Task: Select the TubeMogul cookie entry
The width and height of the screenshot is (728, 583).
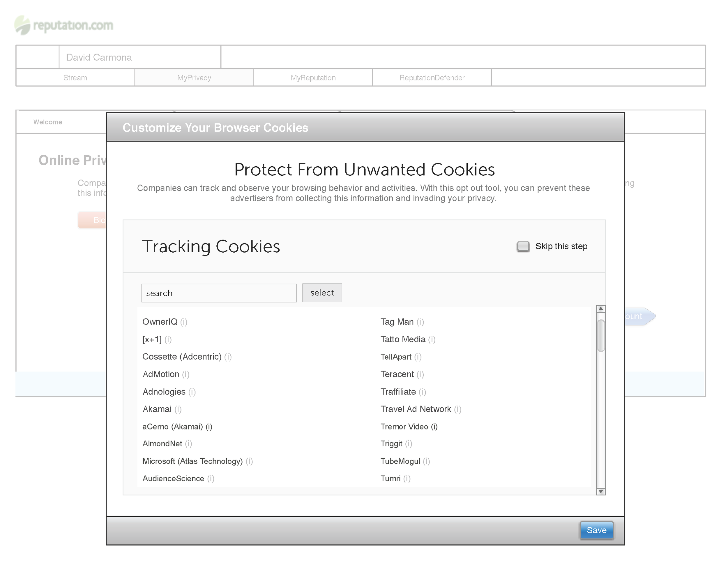Action: 400,462
